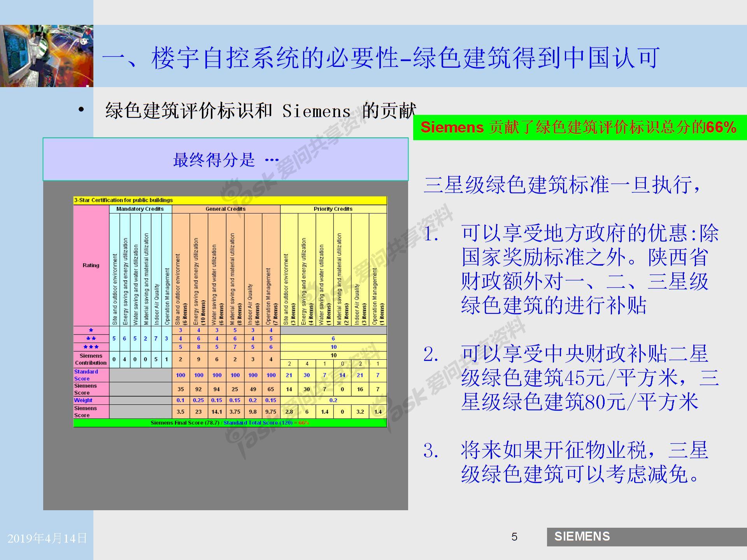Select the bullet text 绿色建筑评价标识和 Siemens 的贡献

(x=261, y=111)
